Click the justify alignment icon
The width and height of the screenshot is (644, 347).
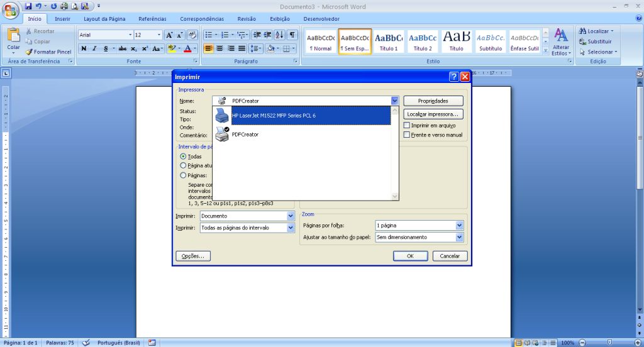(x=242, y=48)
